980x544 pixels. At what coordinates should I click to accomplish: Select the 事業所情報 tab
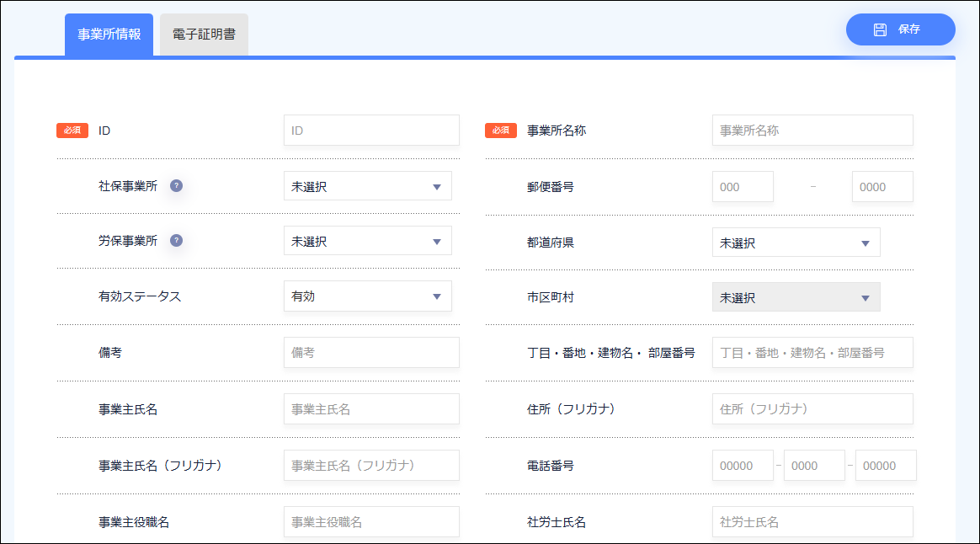pyautogui.click(x=109, y=35)
